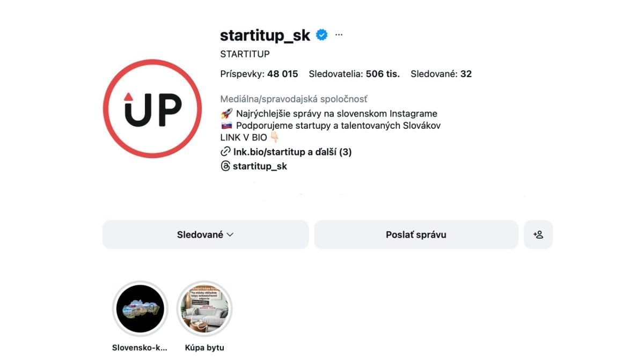Expand the Sledované following dropdown
Viewport: 644px width, 362px height.
[x=206, y=234]
